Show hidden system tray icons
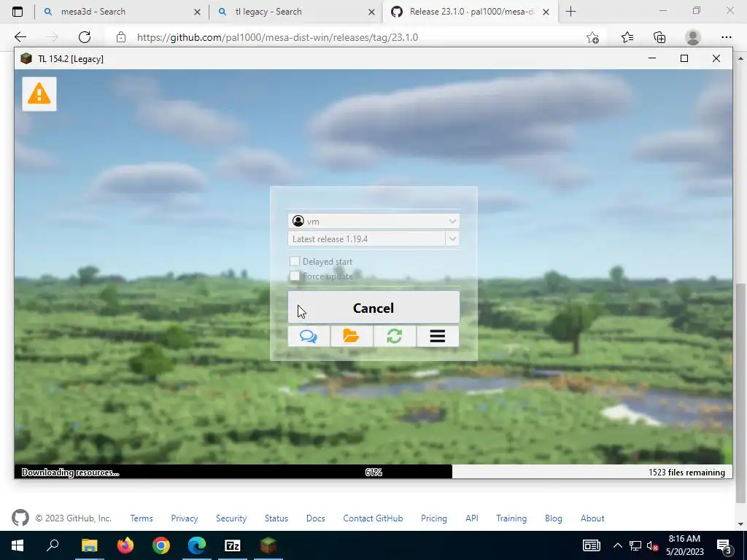 coord(617,545)
